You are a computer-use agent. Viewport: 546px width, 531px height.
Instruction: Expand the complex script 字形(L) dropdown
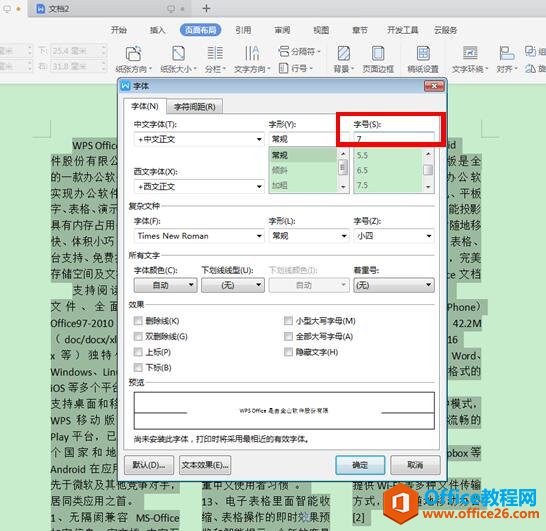point(344,236)
